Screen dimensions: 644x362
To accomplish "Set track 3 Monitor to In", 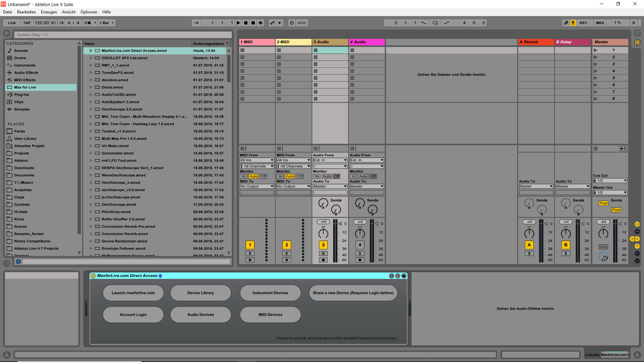I will 317,176.
